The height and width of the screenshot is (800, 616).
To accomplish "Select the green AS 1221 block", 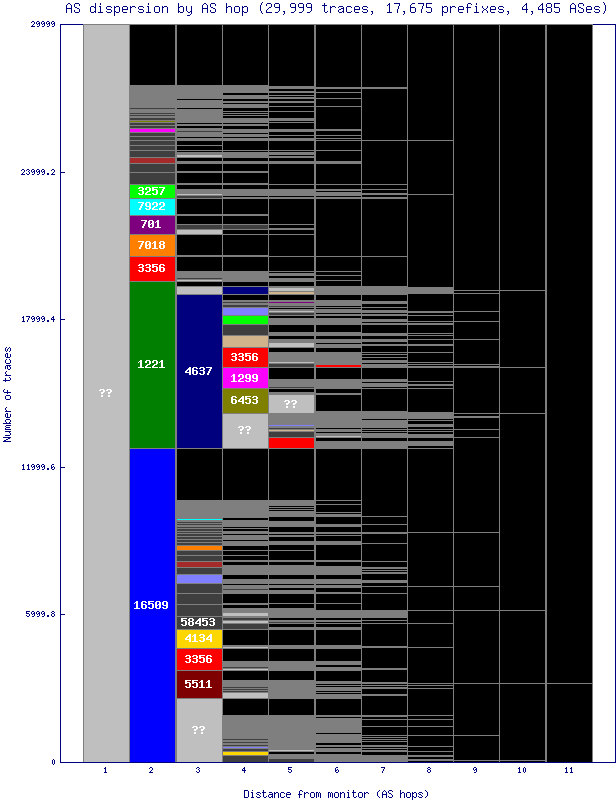I will (x=152, y=365).
